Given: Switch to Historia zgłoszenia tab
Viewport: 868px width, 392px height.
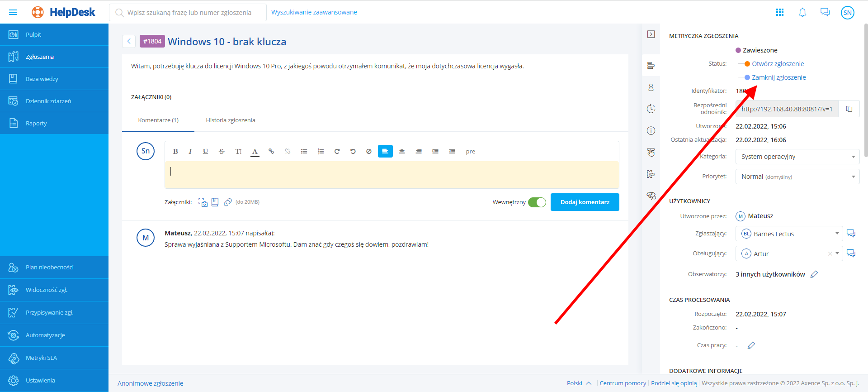Looking at the screenshot, I should [x=231, y=120].
